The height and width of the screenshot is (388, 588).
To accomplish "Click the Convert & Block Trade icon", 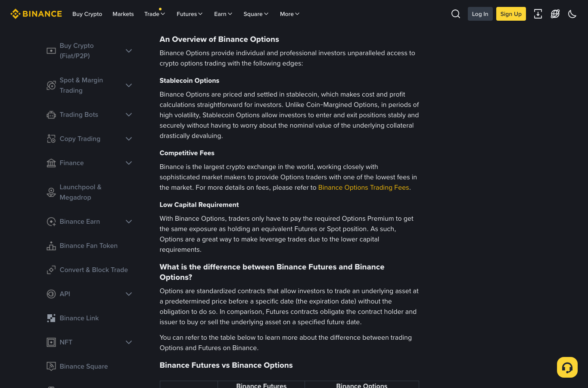I will [x=51, y=270].
